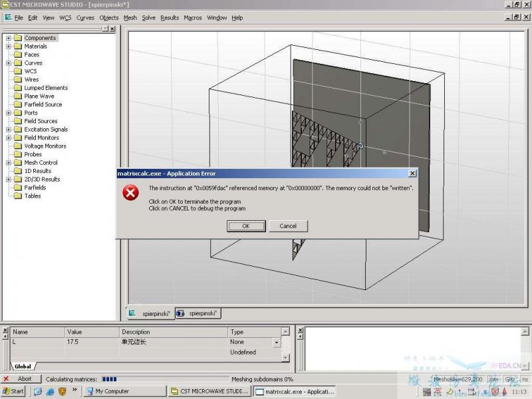Expand the Ports tree node
The width and height of the screenshot is (532, 399).
9,113
